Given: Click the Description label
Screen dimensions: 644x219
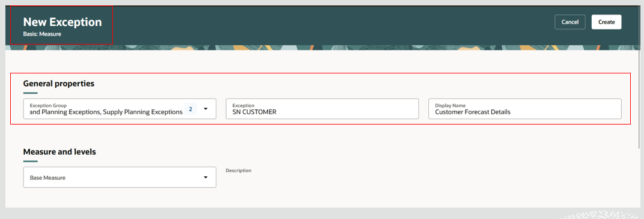Looking at the screenshot, I should [238, 170].
